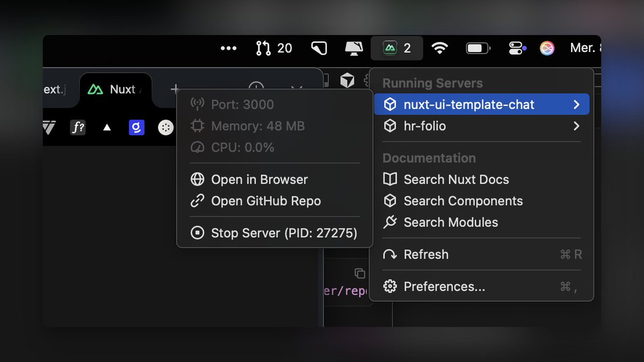The image size is (644, 362).
Task: Click the refresh arrow icon
Action: (x=390, y=255)
